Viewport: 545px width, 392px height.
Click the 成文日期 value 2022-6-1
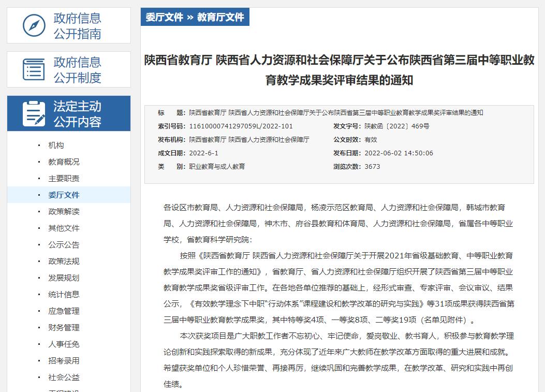(204, 153)
